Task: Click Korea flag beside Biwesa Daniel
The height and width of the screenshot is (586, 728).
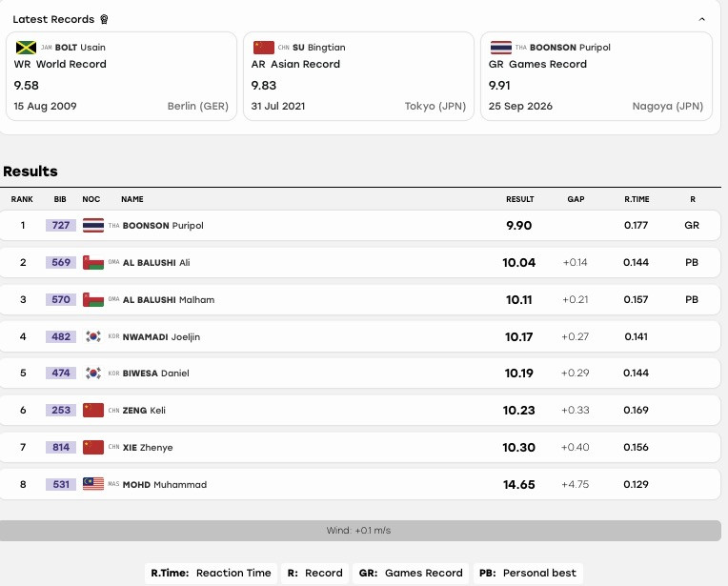Action: [x=93, y=373]
